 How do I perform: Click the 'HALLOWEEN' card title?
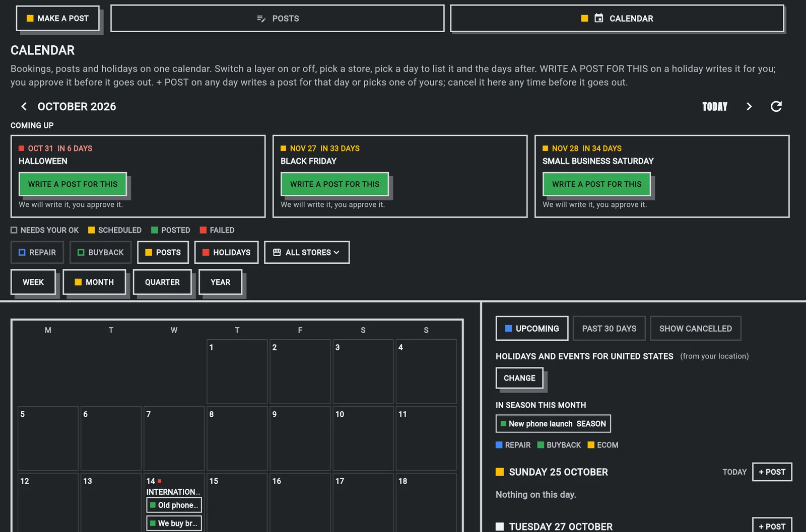[x=43, y=161]
